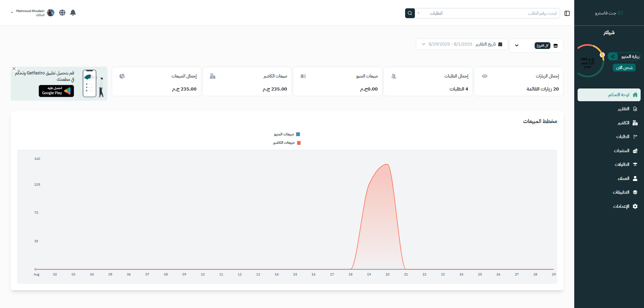Open the language globe icon

click(x=62, y=13)
